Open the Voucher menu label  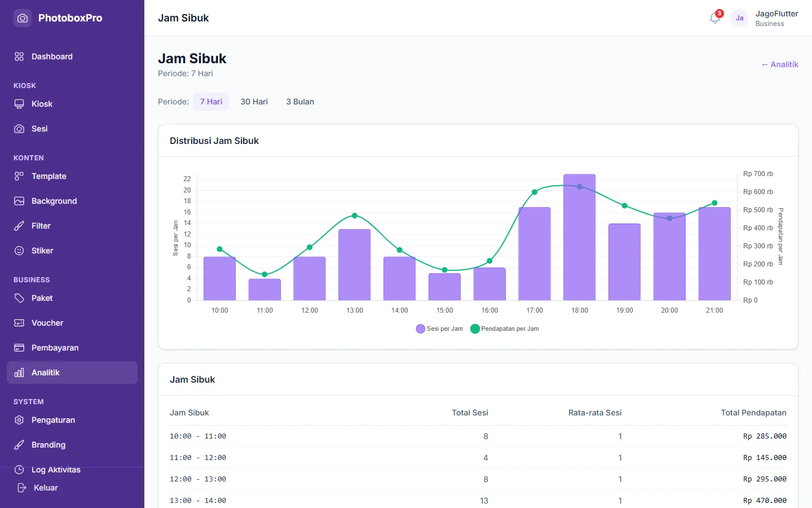tap(47, 323)
